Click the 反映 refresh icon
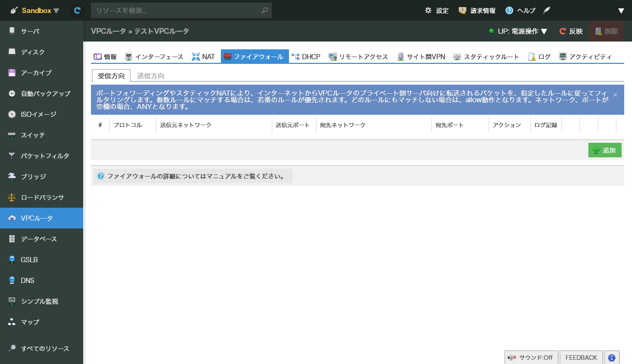Screen dimensions: 632x364 (571, 31)
